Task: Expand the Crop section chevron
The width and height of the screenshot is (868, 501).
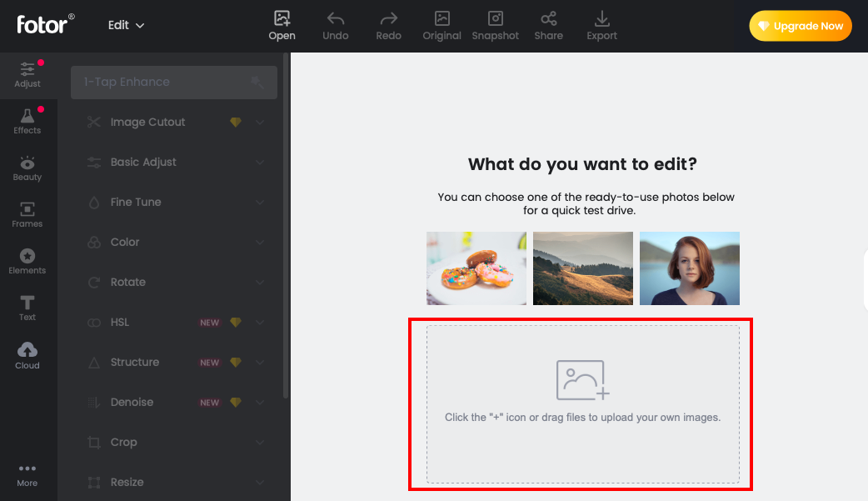Action: [x=260, y=443]
